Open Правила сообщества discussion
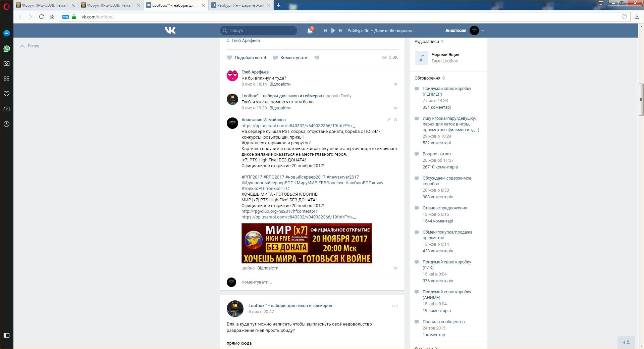 point(443,322)
